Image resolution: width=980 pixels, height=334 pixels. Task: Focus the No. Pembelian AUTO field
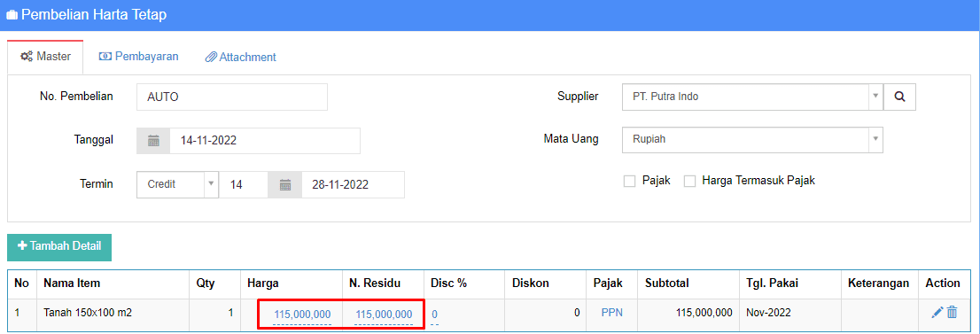tap(232, 97)
